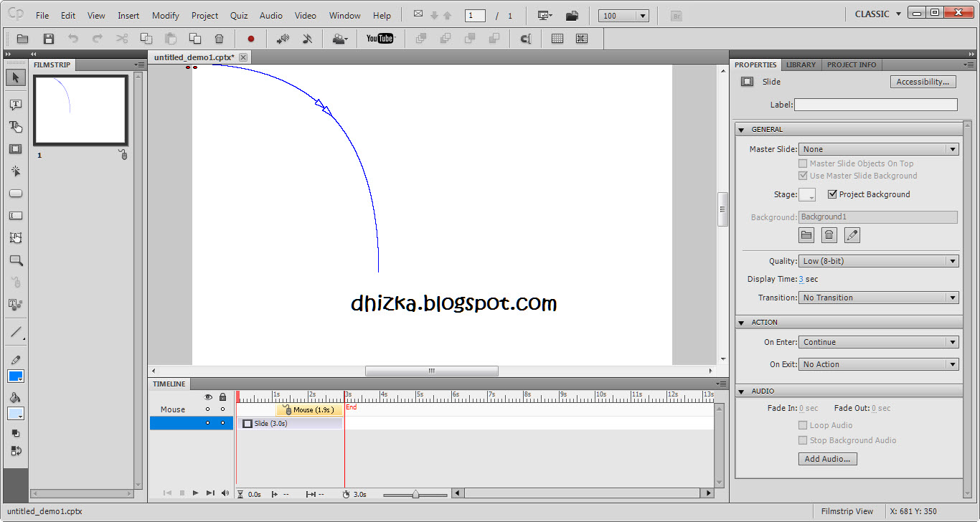
Task: Open the CLASSIC workspace dropdown
Action: (878, 14)
